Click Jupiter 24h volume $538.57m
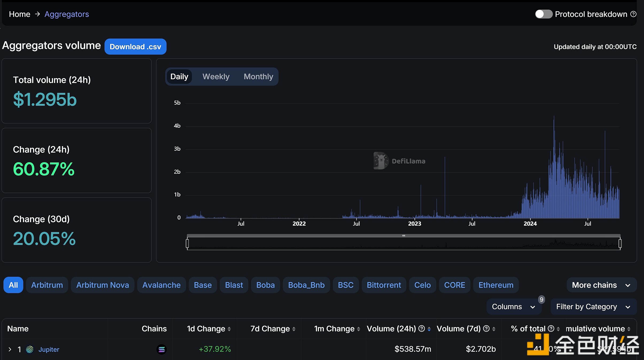The height and width of the screenshot is (360, 644). point(413,349)
